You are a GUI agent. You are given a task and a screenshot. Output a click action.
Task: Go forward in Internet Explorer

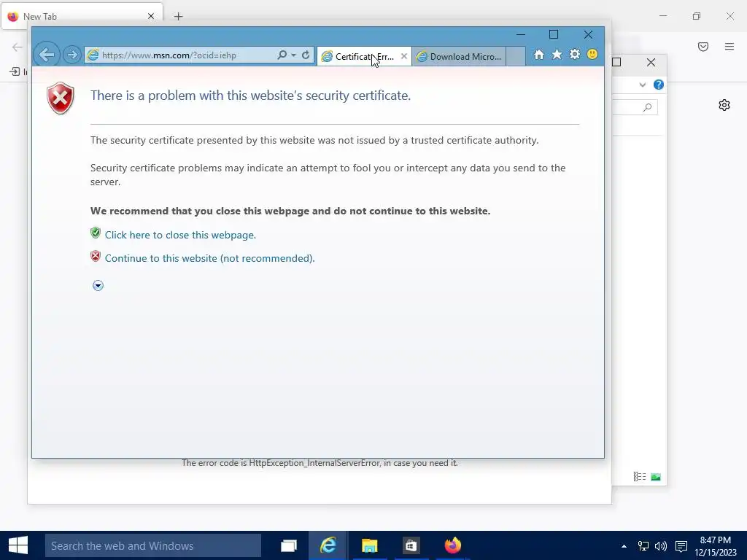(x=72, y=55)
